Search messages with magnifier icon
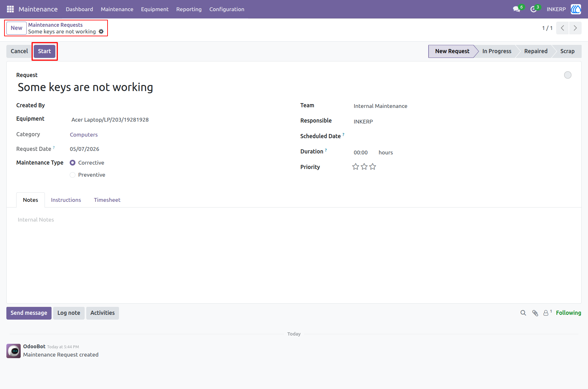Screen dimensions: 588x389 pyautogui.click(x=523, y=313)
